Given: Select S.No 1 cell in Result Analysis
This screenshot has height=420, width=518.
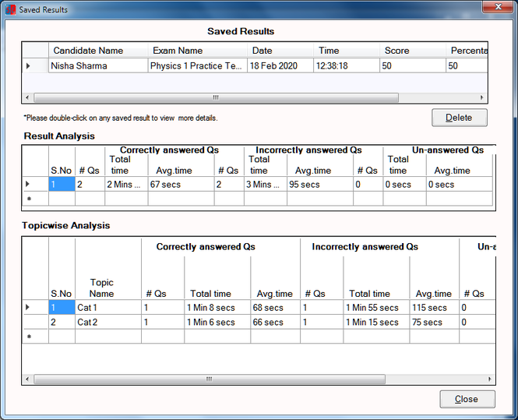Looking at the screenshot, I should coord(62,185).
